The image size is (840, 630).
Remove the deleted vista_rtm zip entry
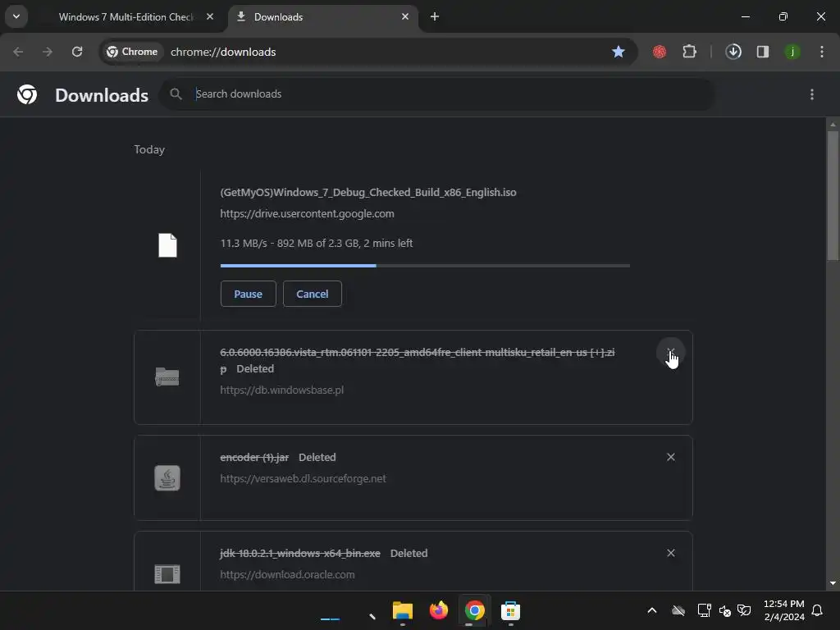pos(671,351)
